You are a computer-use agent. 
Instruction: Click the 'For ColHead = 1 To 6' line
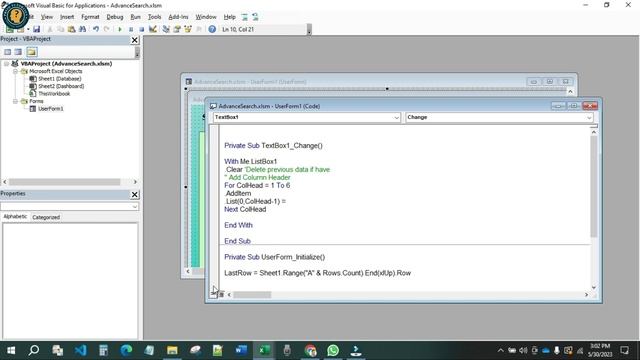click(257, 185)
